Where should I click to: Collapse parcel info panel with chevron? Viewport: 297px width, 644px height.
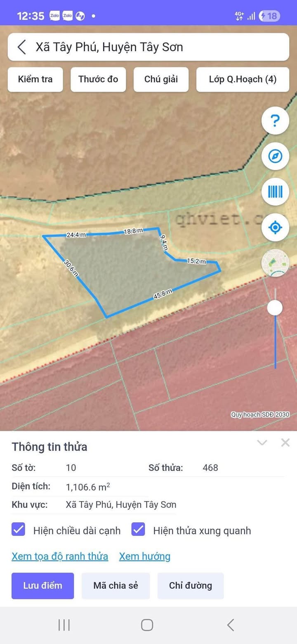point(262,443)
